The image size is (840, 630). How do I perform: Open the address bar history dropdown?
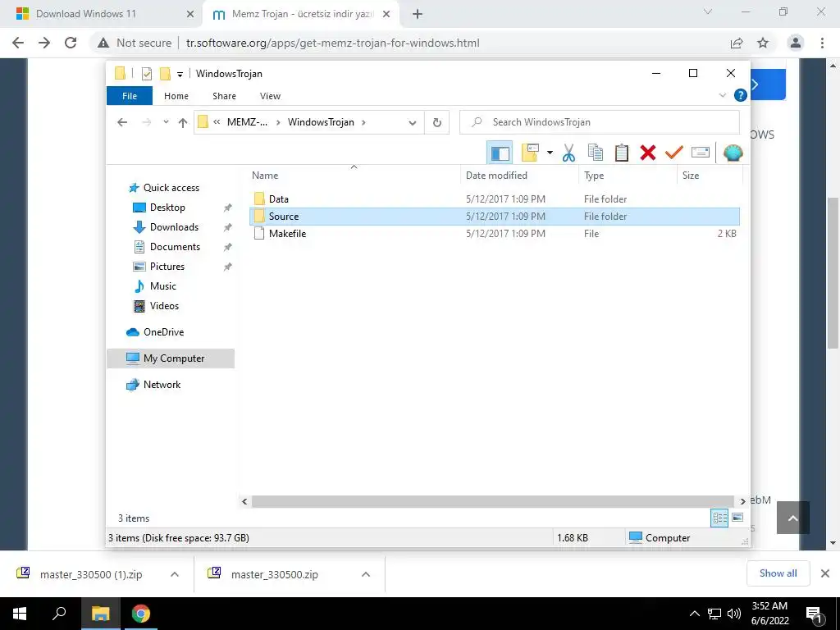click(412, 123)
